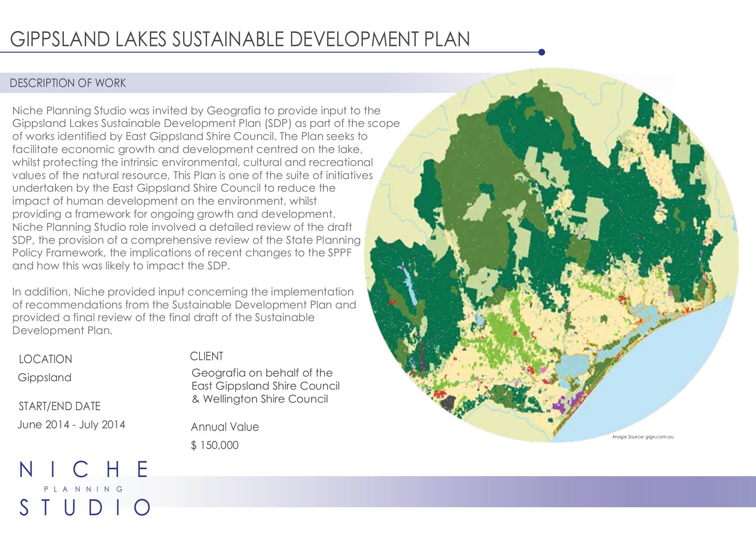The height and width of the screenshot is (535, 756).
Task: Click the $ 150,000 amount text
Action: [215, 445]
